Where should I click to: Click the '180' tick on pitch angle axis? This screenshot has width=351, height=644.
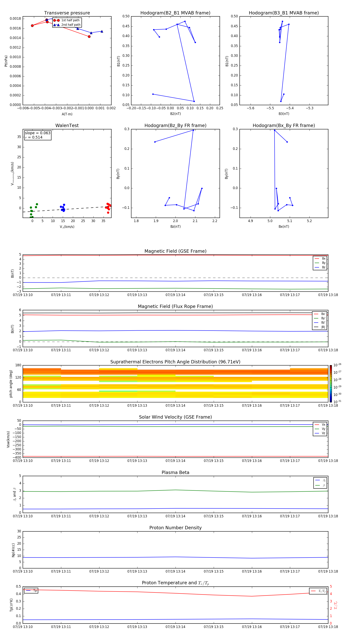coord(18,365)
